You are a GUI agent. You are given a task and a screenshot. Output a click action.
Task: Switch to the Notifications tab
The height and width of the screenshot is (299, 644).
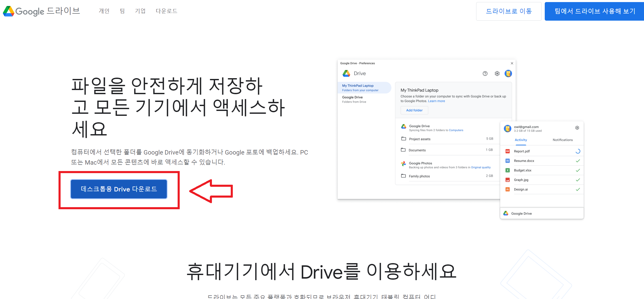[563, 140]
